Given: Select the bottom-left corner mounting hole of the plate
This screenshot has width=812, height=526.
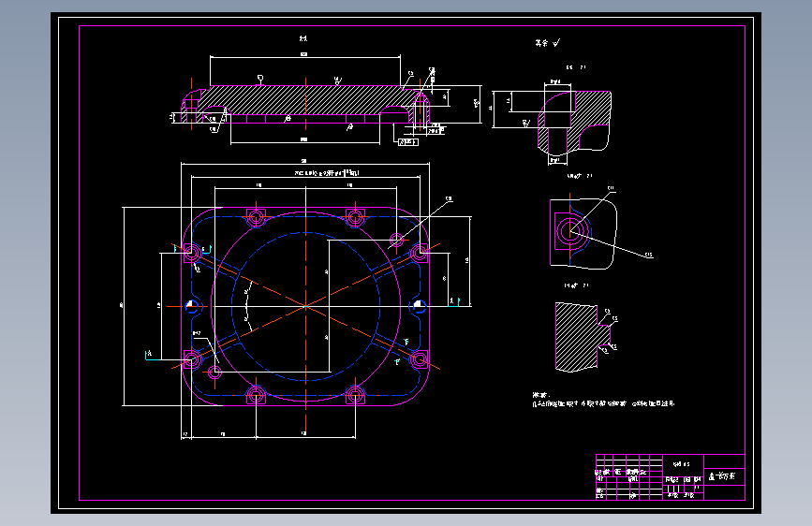Looking at the screenshot, I should click(x=192, y=359).
